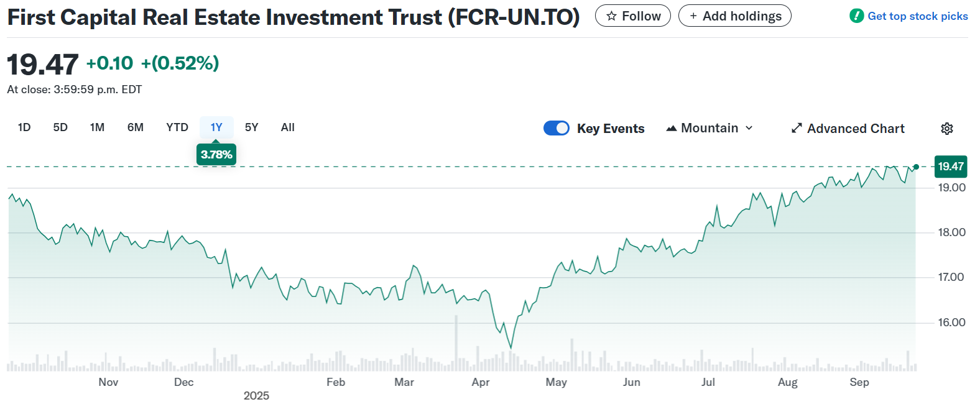Toggle the Key Events switch
Screen dimensions: 980x412
(557, 128)
